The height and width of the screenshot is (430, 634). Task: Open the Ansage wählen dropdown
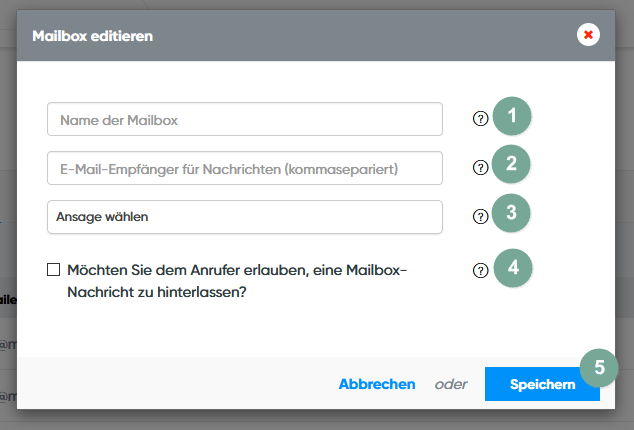click(x=244, y=217)
